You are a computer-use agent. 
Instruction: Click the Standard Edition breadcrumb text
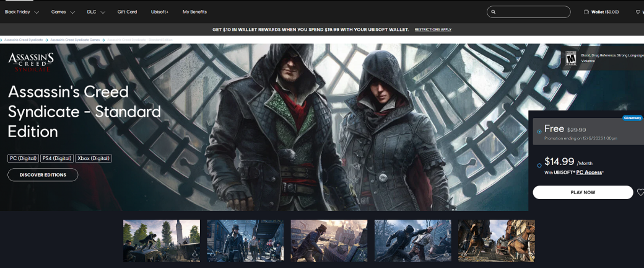click(x=140, y=40)
